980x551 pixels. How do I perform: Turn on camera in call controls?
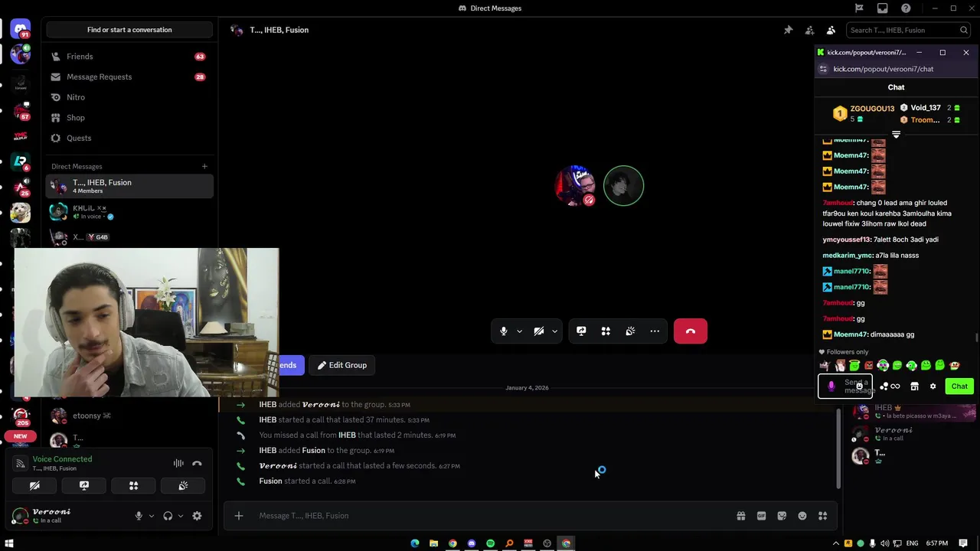[539, 331]
